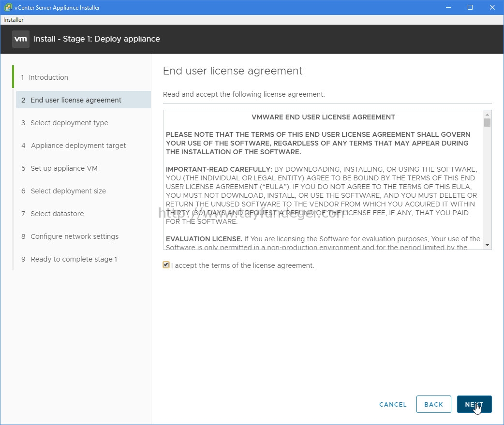Minimize the installer window
Image resolution: width=504 pixels, height=425 pixels.
448,7
